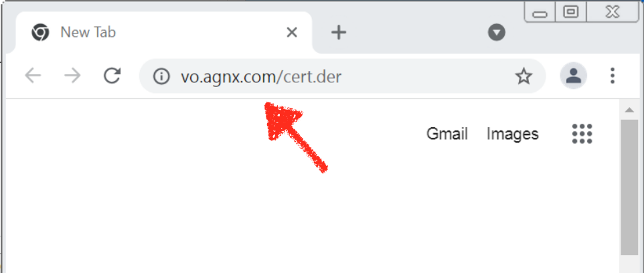The width and height of the screenshot is (644, 273).
Task: Click the forward navigation arrow
Action: pos(73,76)
